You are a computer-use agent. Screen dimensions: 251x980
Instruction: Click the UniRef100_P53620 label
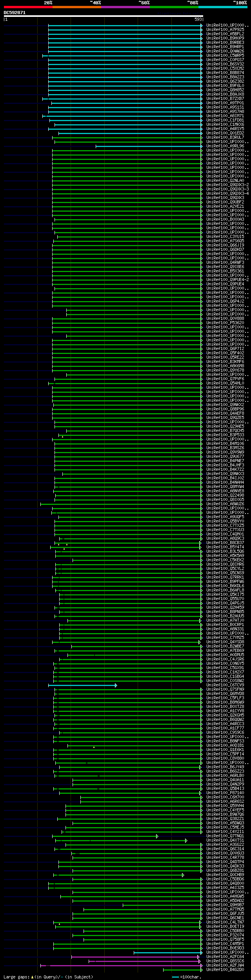225,323
